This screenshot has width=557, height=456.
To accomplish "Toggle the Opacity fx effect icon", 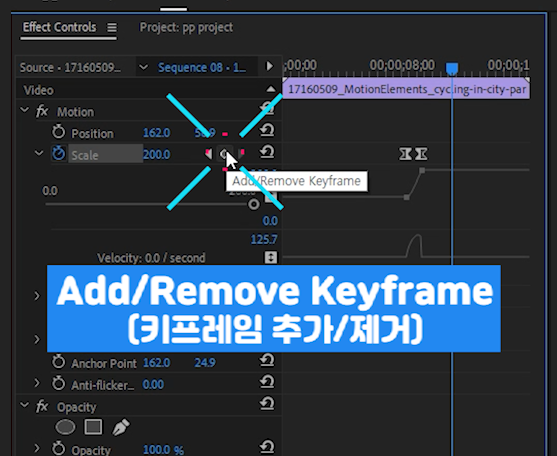I will pos(42,406).
